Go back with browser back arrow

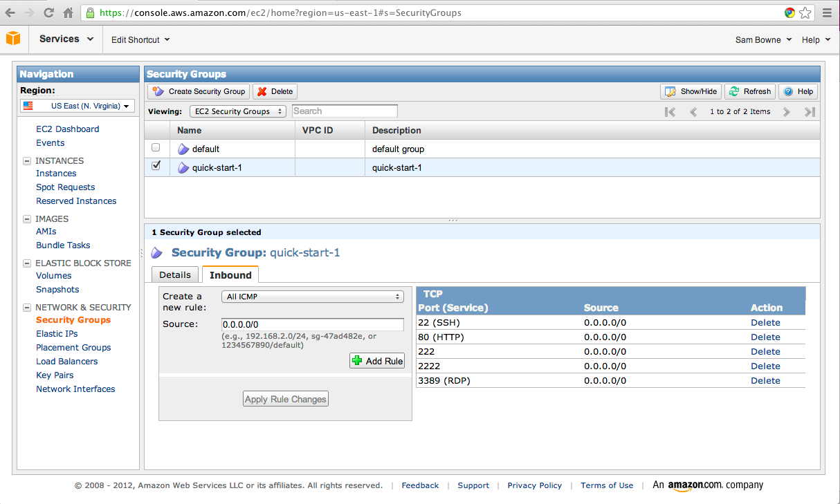pos(10,12)
